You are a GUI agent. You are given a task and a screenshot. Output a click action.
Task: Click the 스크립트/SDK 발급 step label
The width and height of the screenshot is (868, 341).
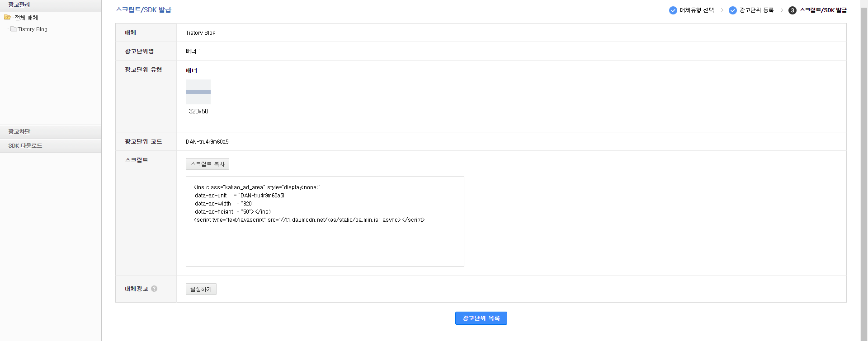[823, 10]
